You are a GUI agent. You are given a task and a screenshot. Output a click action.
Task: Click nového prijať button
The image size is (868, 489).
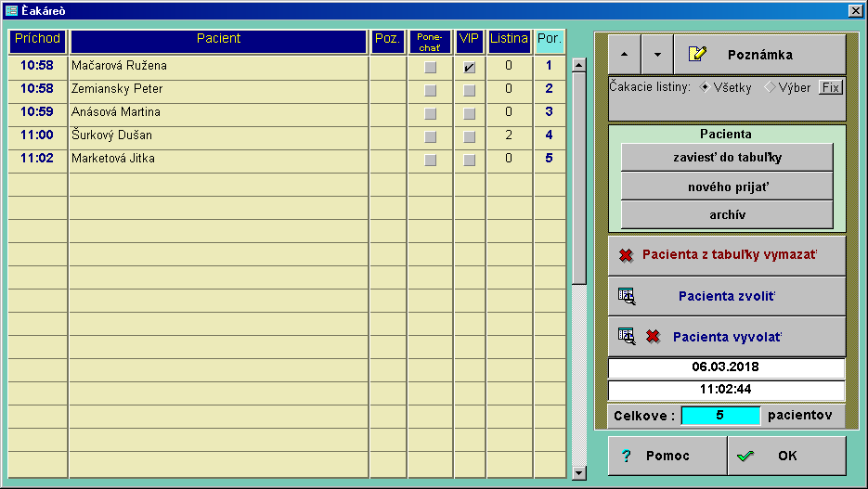point(727,187)
